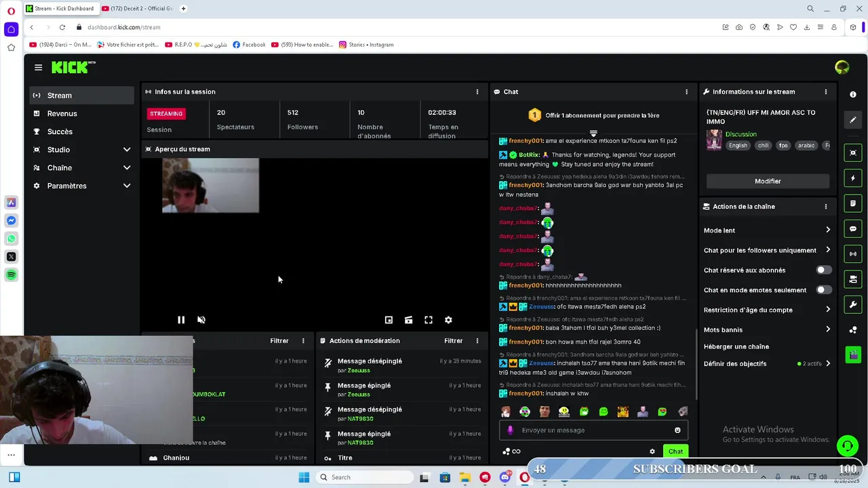The image size is (868, 488).
Task: Open the emoji picker in chat input
Action: 677,430
